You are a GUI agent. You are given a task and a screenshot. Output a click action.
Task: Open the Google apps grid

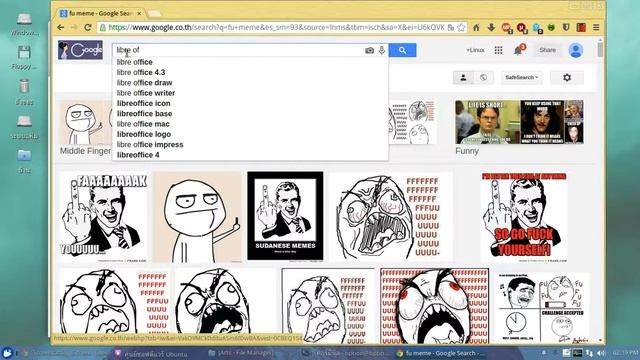(x=498, y=50)
